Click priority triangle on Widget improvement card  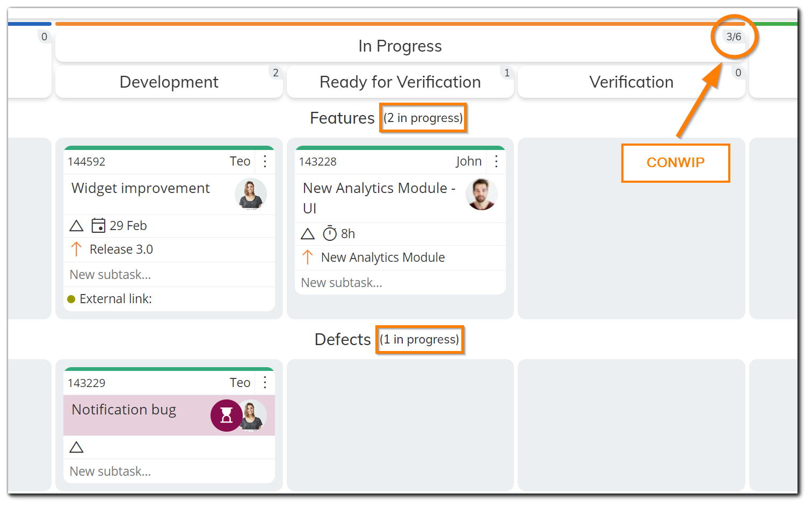click(77, 226)
